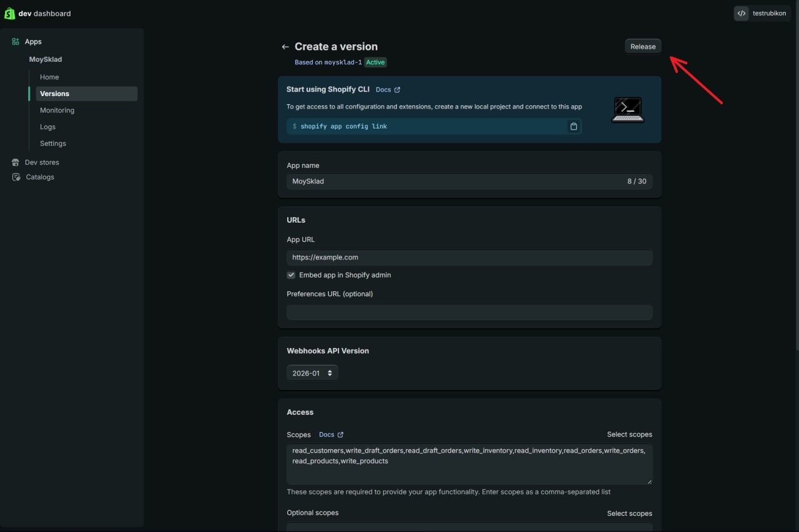This screenshot has height=532, width=799.
Task: Click the dev dashboard title text
Action: click(x=44, y=14)
